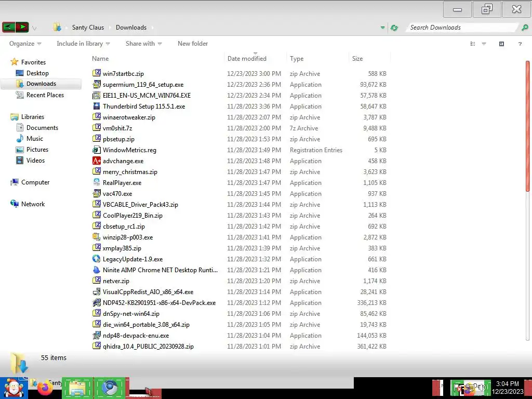
Task: Click the Refresh icon in the address bar
Action: click(394, 28)
